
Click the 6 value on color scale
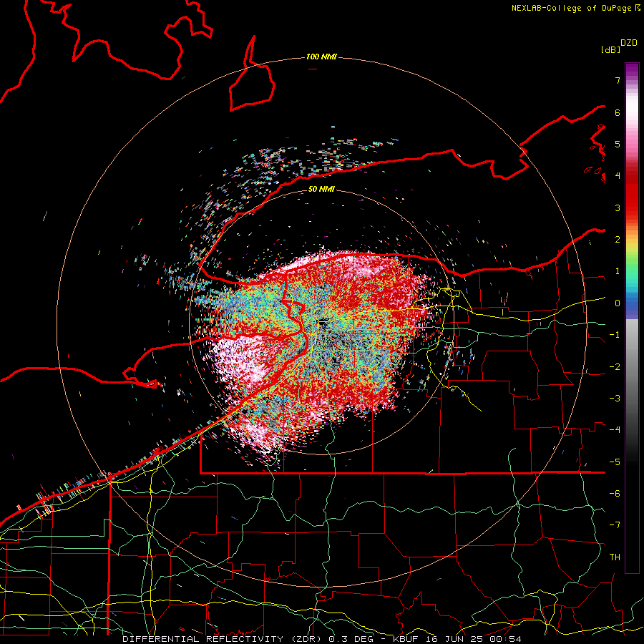click(618, 112)
